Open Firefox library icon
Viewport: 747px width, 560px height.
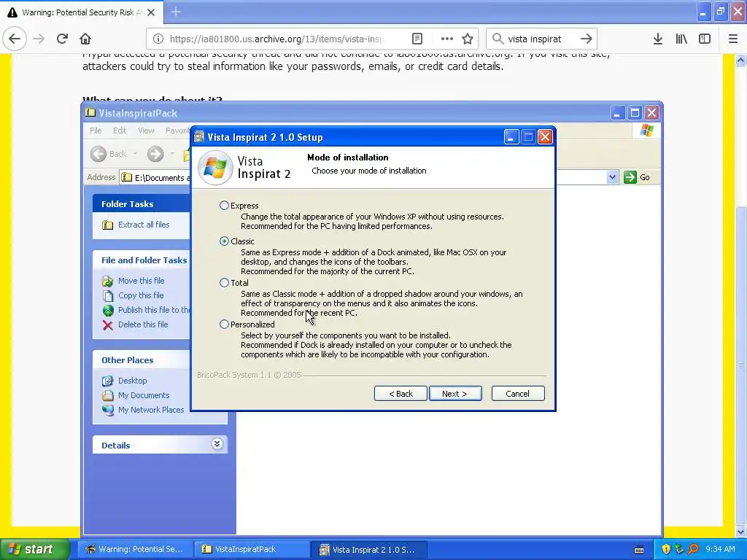[681, 39]
